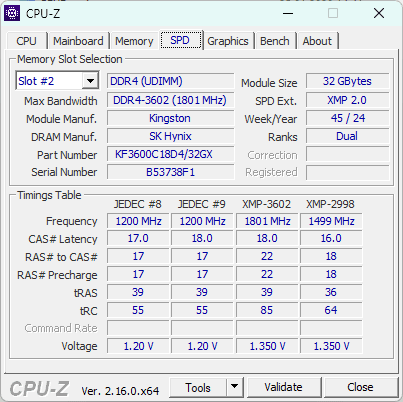
Task: Click the SK Hynix DRAM manufacturer value
Action: (170, 136)
